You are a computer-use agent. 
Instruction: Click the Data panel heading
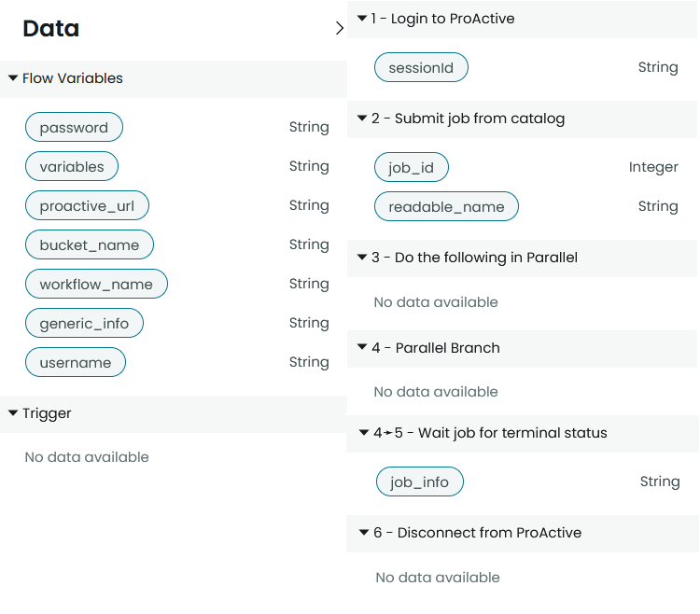pyautogui.click(x=51, y=29)
